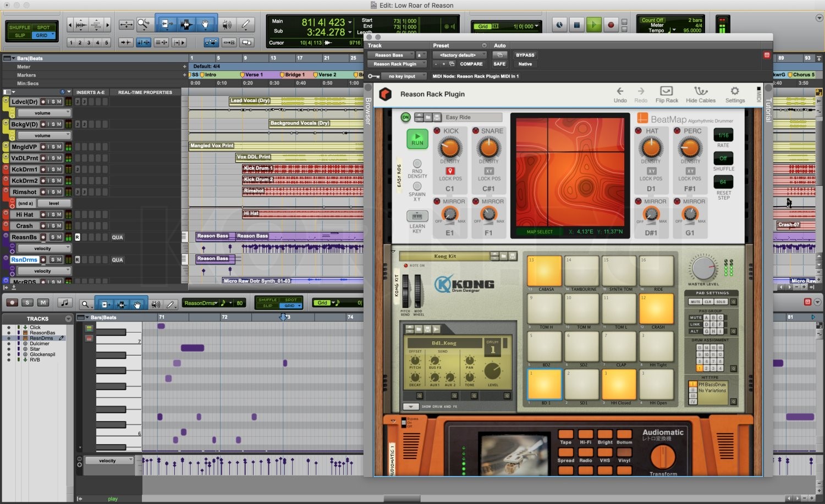Trigger the BD 1 pad on Kong
This screenshot has width=825, height=504.
point(544,385)
